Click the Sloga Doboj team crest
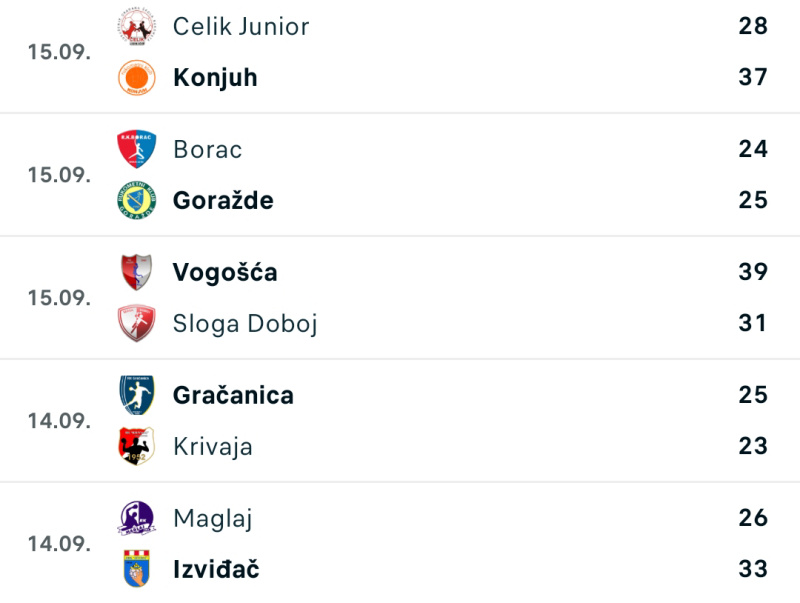Screen dimensions: 800x603 click(x=136, y=323)
